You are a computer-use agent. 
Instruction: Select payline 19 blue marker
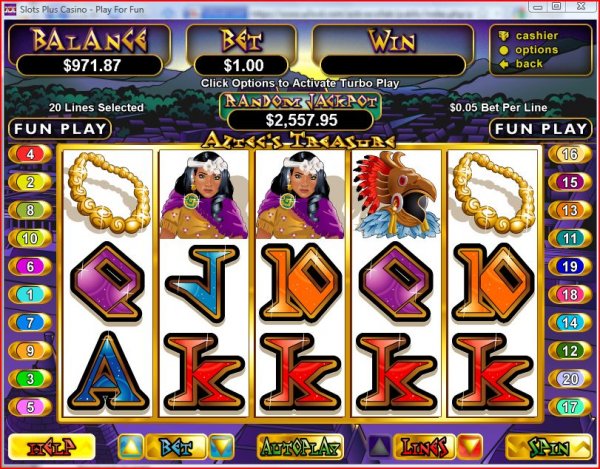point(570,266)
